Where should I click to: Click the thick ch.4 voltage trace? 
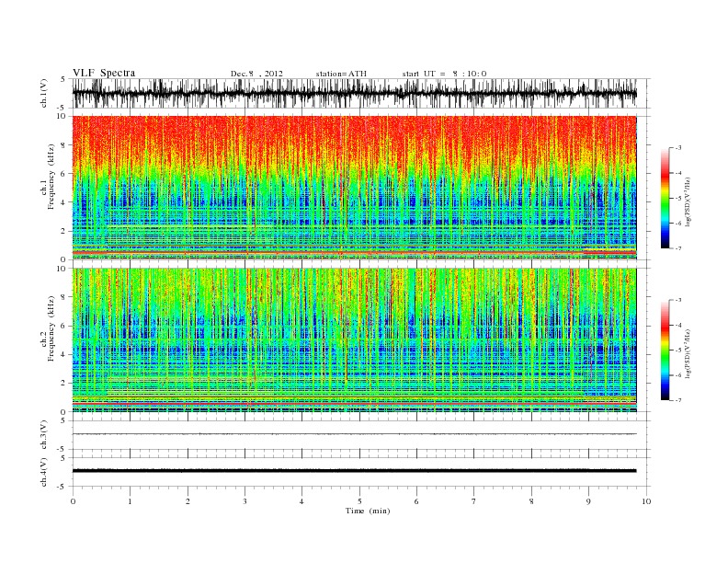(354, 471)
